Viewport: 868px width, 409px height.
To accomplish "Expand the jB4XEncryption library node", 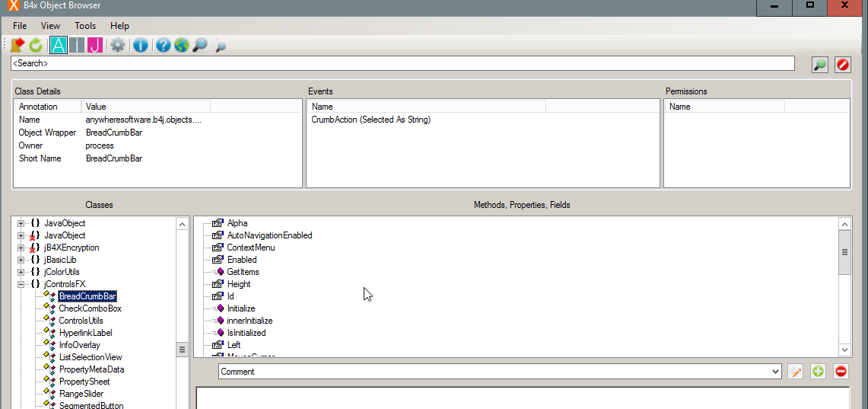I will tap(21, 248).
